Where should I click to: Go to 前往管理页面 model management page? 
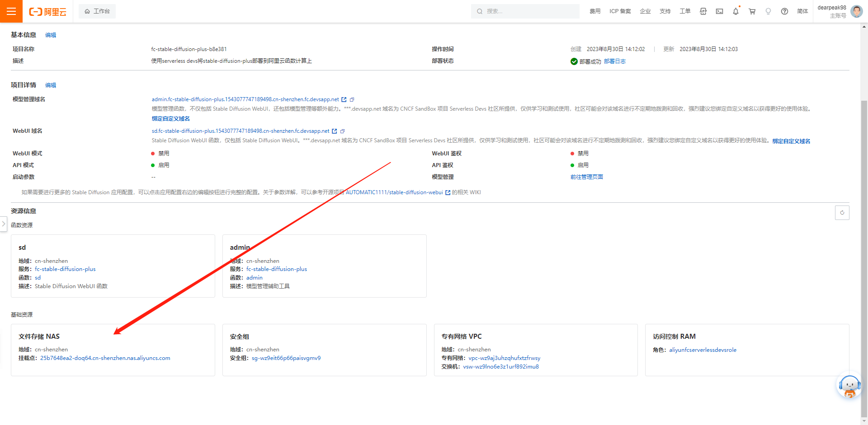point(587,177)
